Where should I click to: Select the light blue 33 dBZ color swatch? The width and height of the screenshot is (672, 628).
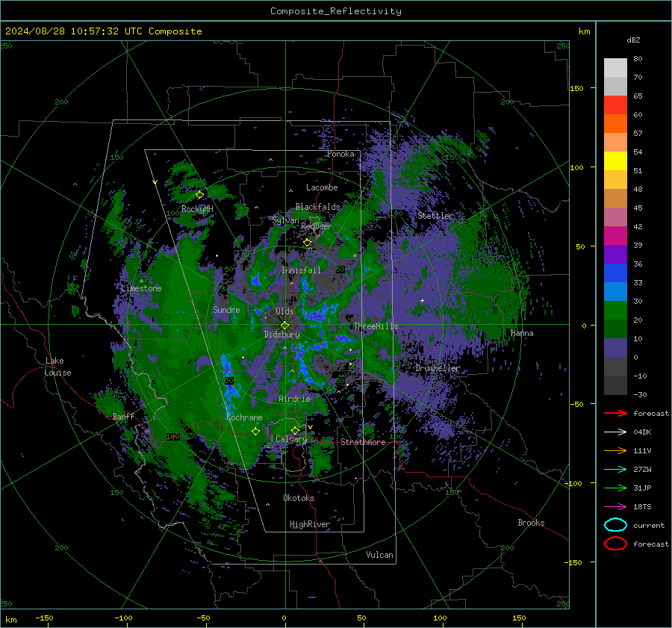[615, 291]
